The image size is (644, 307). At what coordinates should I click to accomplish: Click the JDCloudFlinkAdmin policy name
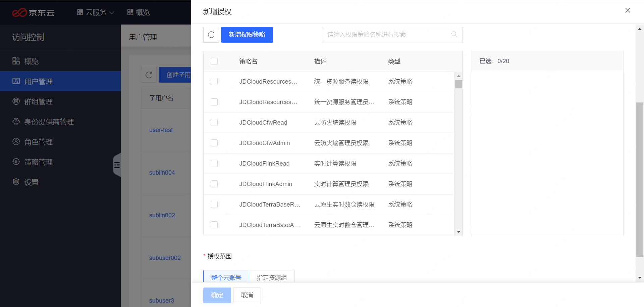[266, 184]
